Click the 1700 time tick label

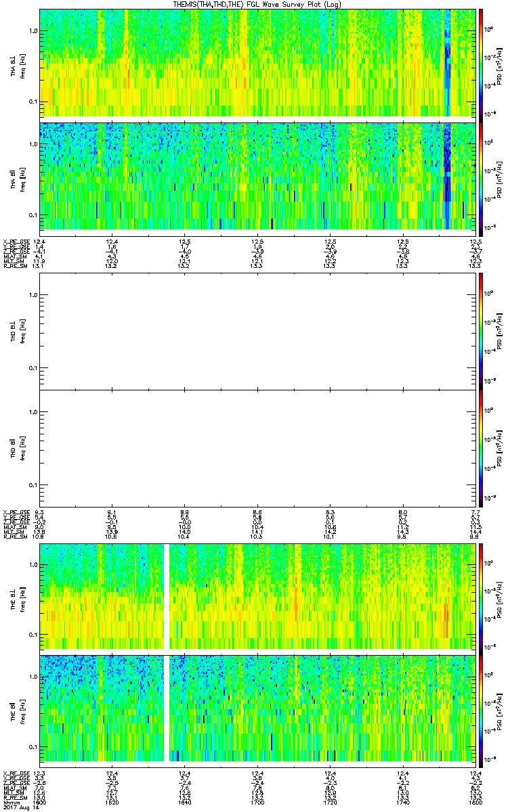257,802
